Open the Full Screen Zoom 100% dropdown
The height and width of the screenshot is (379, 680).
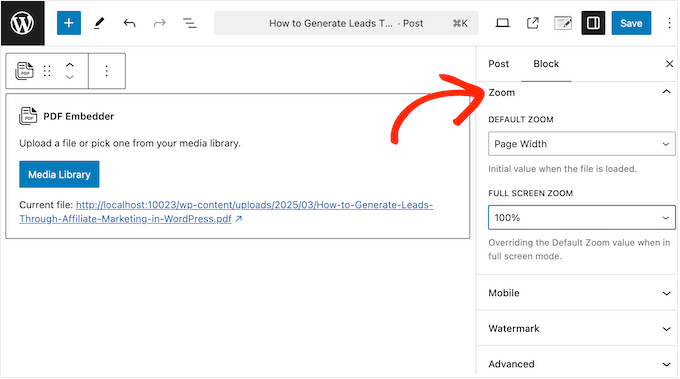582,218
